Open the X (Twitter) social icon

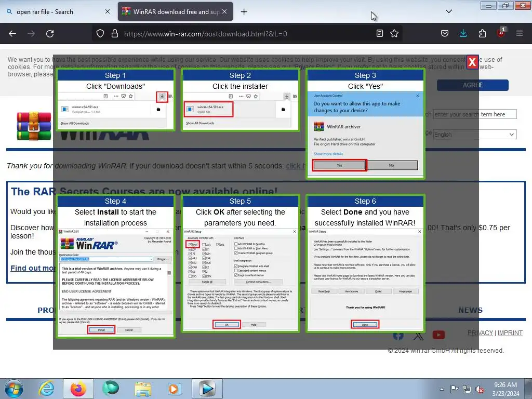(419, 336)
